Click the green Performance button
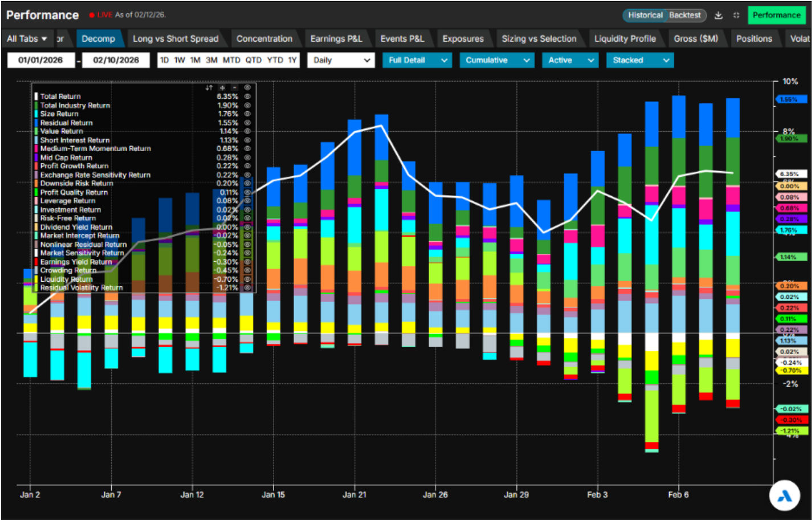Screen dimensions: 812x520 (x=776, y=15)
